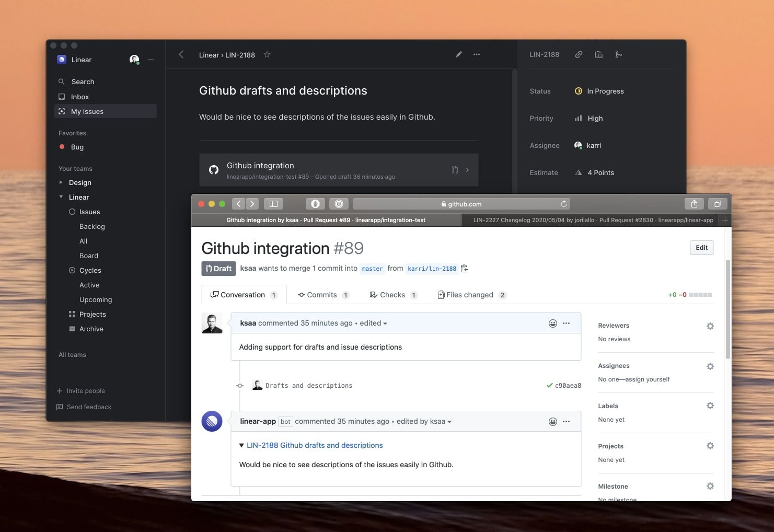Open Drafts and descriptions commit

click(x=309, y=386)
